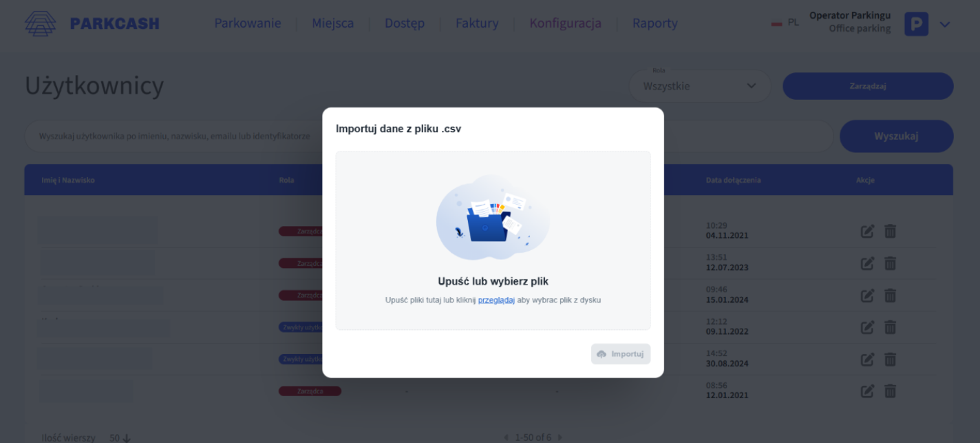Image resolution: width=980 pixels, height=443 pixels.
Task: Click the Importuj button
Action: coord(621,354)
